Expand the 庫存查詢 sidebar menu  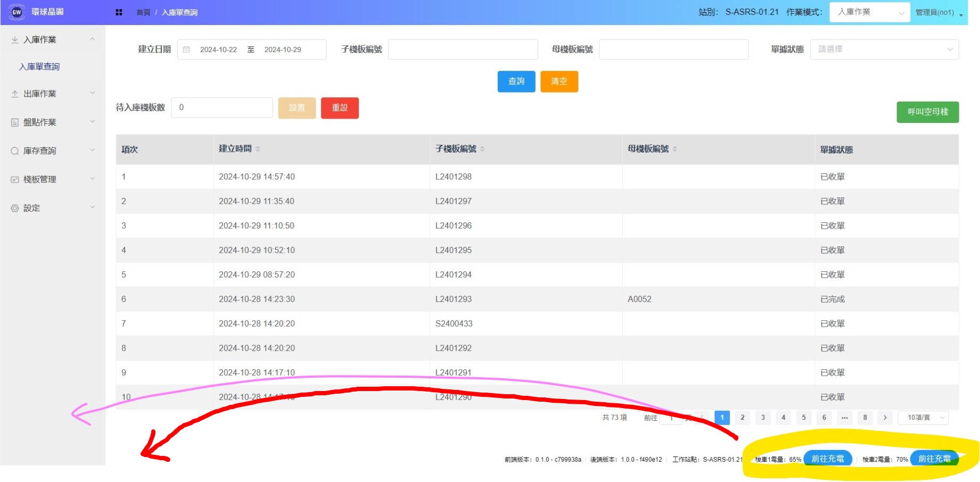(x=52, y=151)
